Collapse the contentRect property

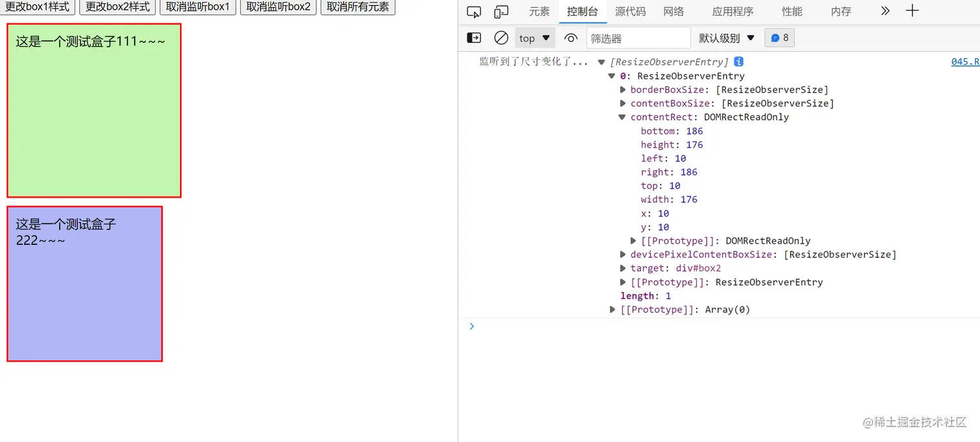623,117
